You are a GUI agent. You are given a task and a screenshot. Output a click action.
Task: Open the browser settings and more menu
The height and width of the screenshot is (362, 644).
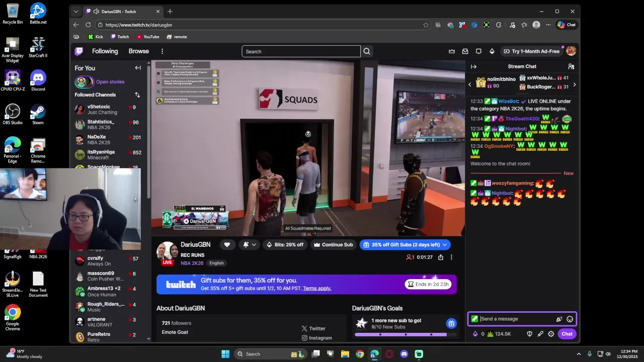pos(548,25)
